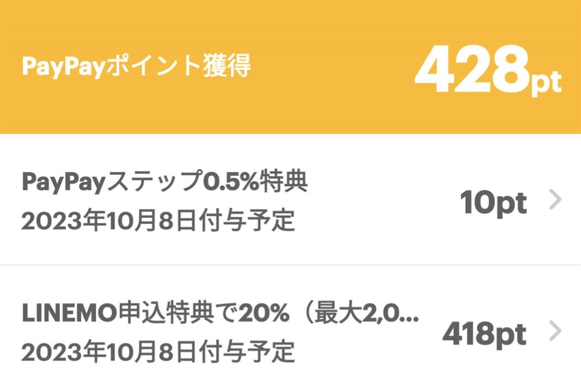Expand the PayPayステップ 10pt row chevron
Screen dimensions: 581x392
(x=555, y=200)
